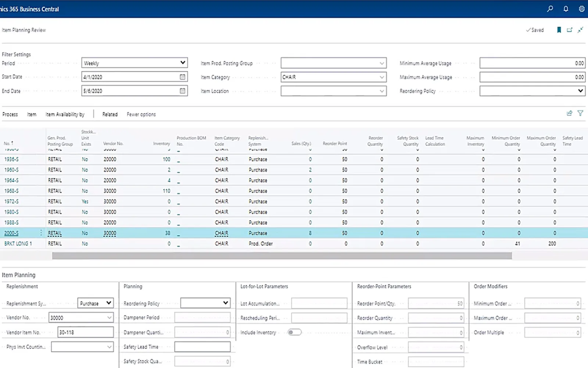Viewport: 588px width, 368px height.
Task: Open row options for item 2000-S
Action: (41, 233)
